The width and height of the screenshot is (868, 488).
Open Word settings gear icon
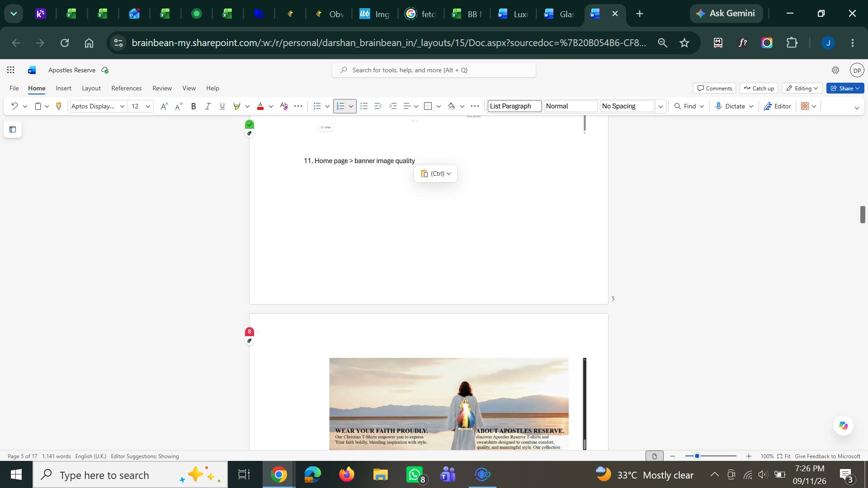[x=835, y=70]
